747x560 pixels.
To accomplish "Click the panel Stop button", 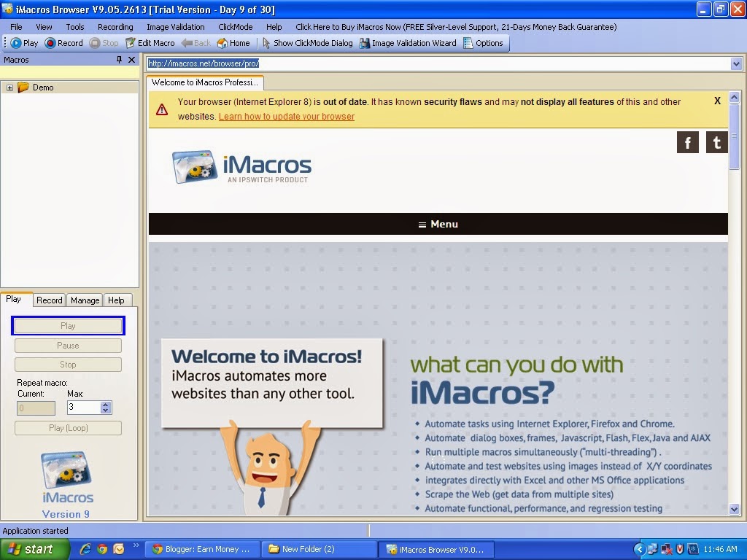I will (x=68, y=365).
